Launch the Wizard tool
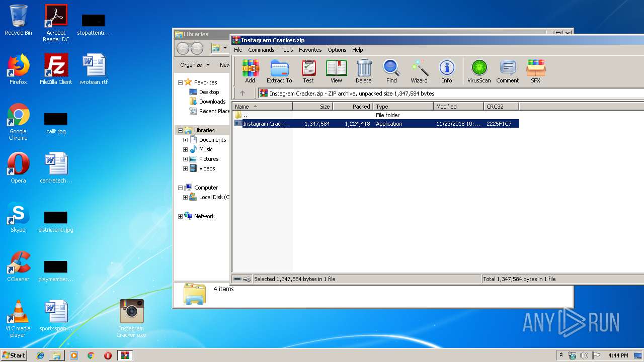The image size is (644, 362). point(419,71)
